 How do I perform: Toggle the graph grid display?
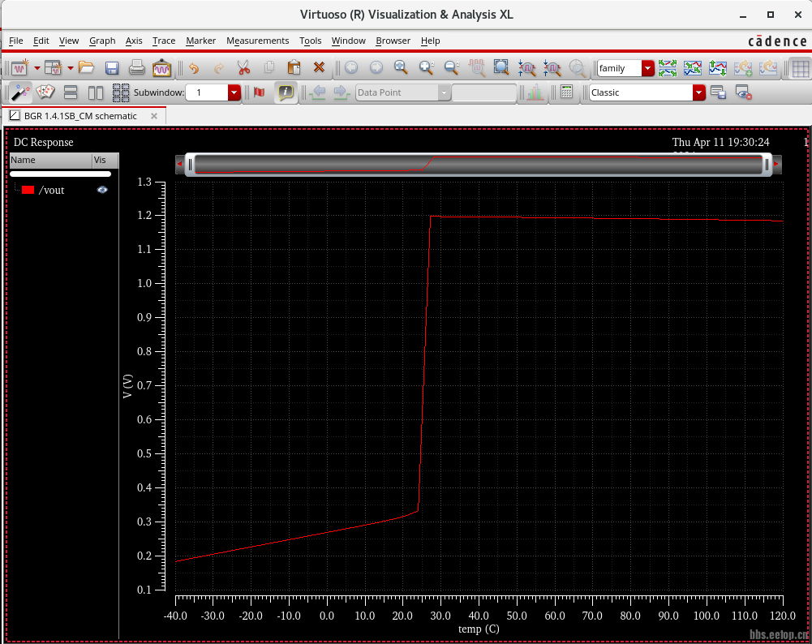coord(801,68)
